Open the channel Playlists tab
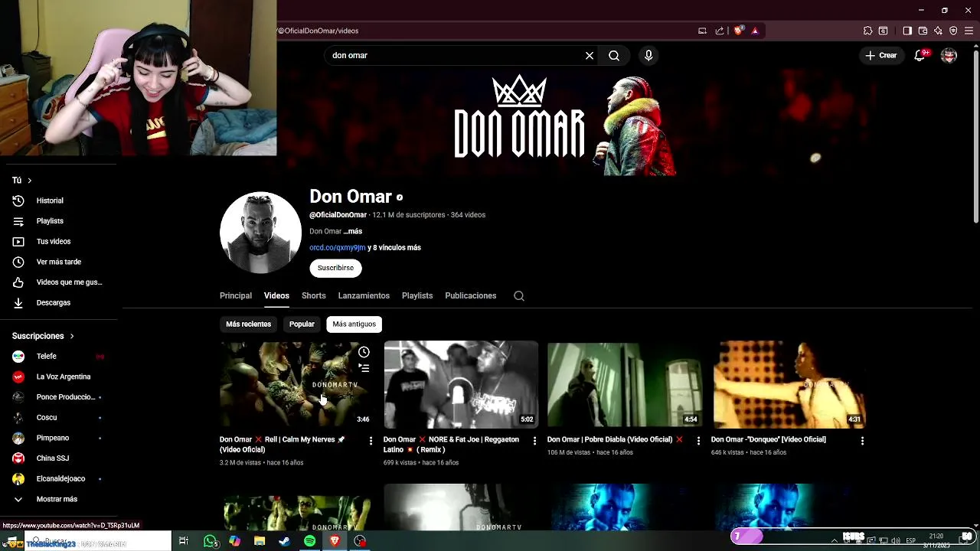980x551 pixels. pos(417,295)
